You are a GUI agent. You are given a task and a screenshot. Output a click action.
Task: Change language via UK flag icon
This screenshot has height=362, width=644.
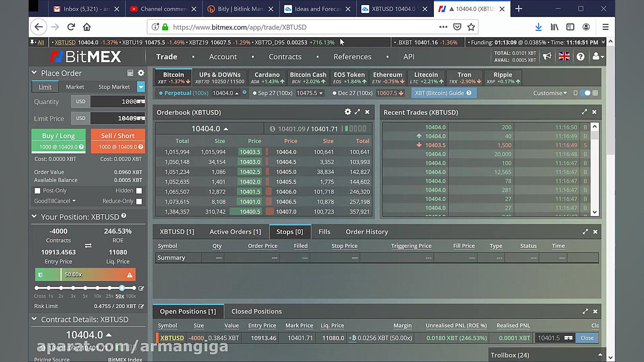pyautogui.click(x=564, y=56)
